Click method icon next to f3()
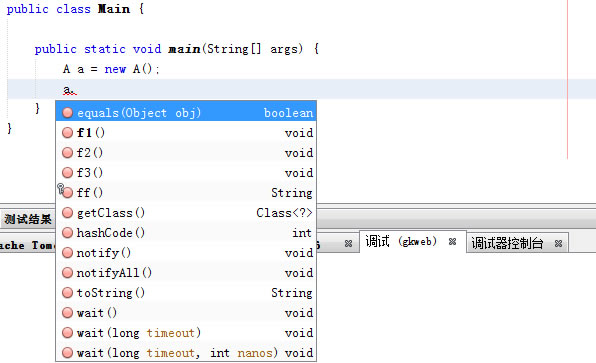 point(67,173)
